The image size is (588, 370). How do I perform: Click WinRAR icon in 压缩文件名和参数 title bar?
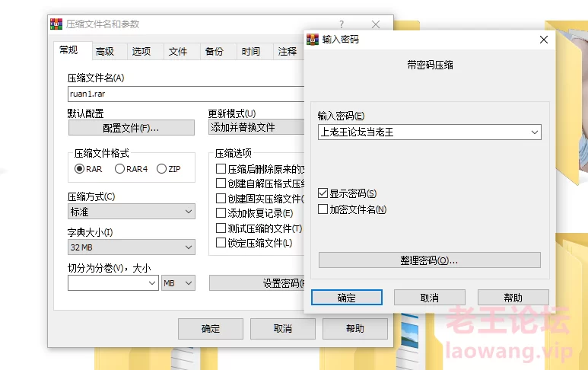(56, 24)
